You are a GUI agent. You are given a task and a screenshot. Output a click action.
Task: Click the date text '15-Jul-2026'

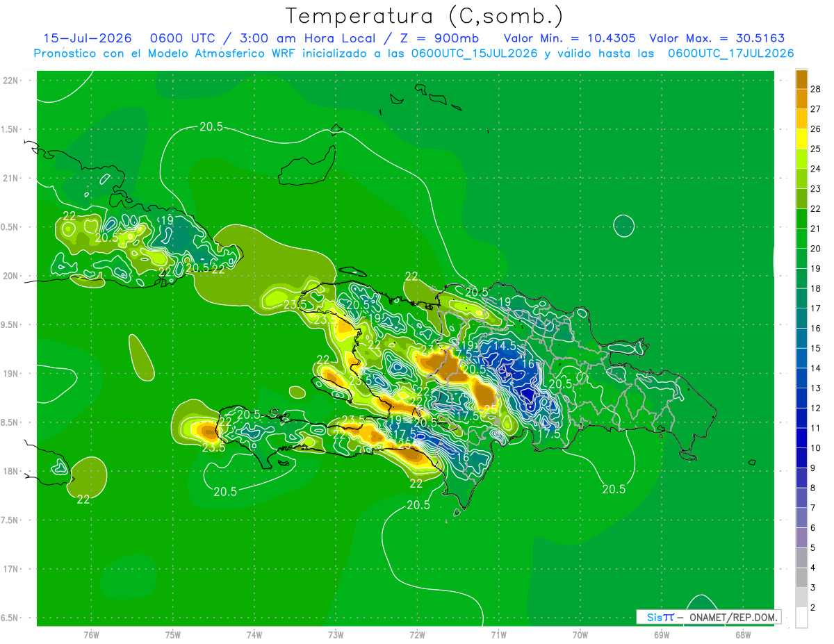tap(88, 38)
